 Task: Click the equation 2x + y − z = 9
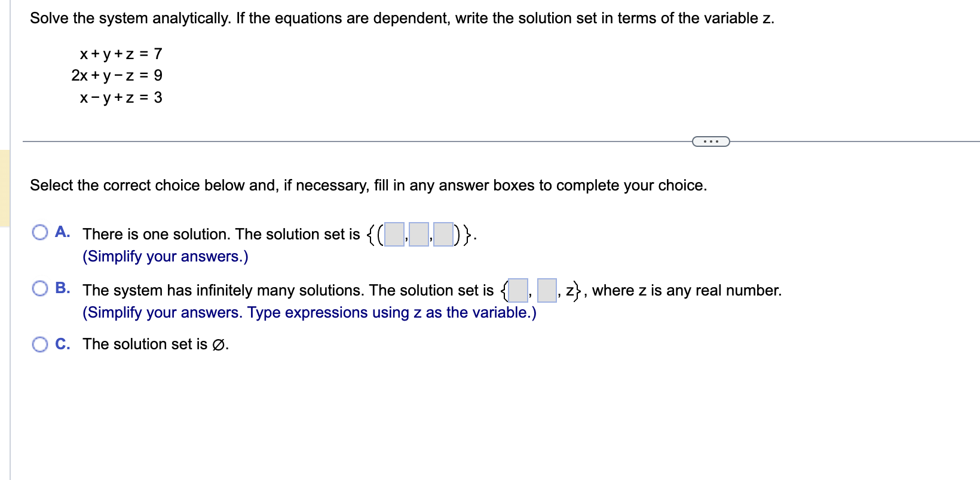[116, 76]
